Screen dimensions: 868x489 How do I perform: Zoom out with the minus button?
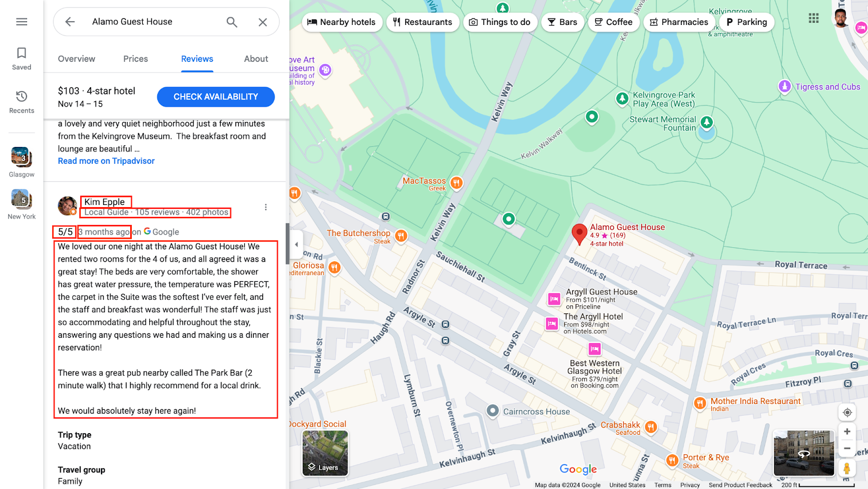(847, 448)
